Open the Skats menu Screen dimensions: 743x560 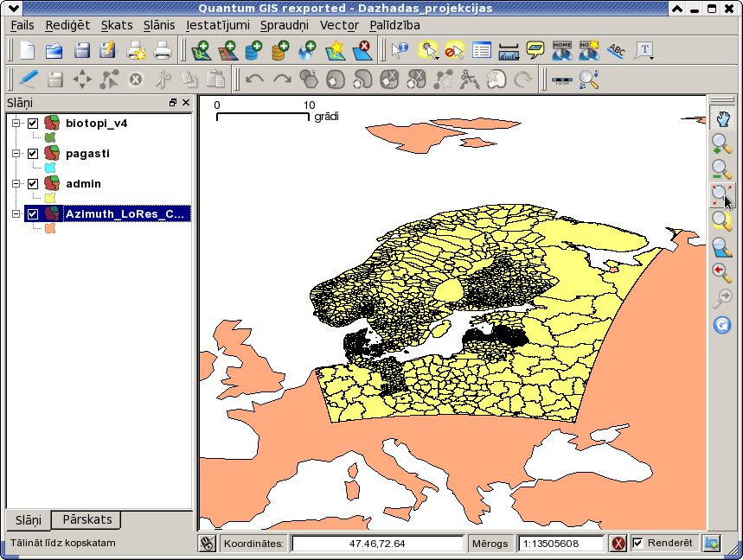[117, 25]
